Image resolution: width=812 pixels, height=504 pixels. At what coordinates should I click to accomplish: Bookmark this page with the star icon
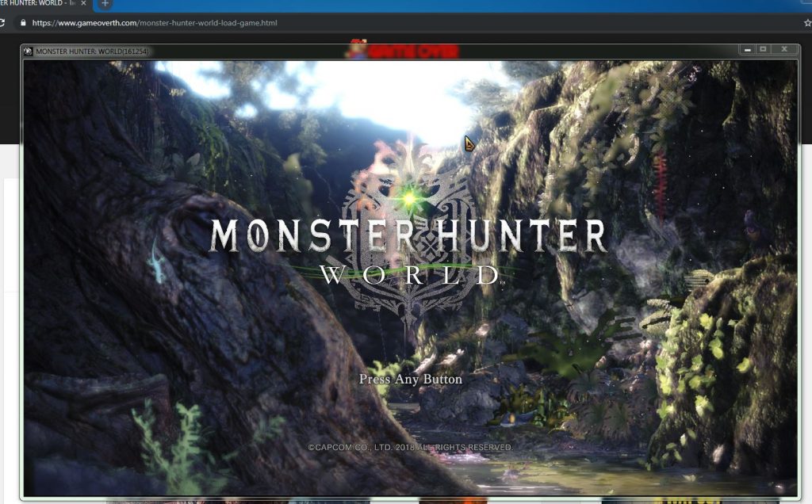point(804,23)
